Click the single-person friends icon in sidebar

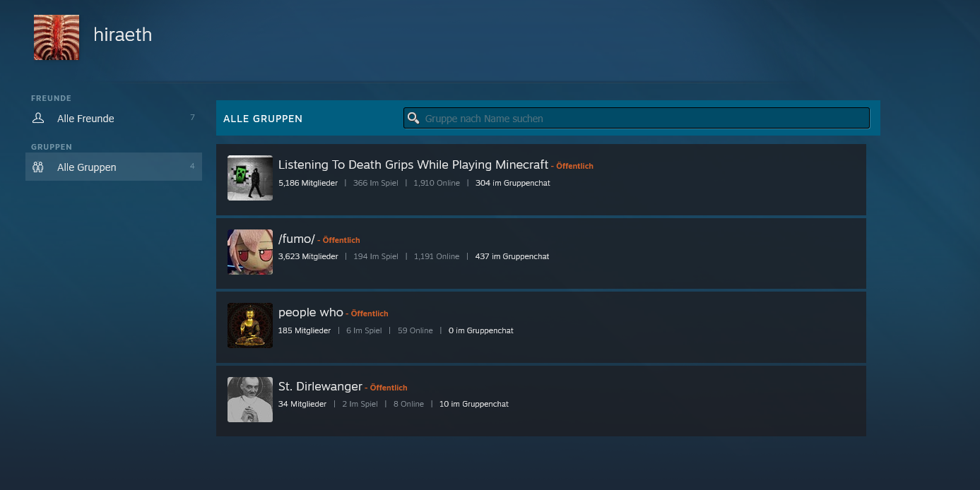(38, 119)
